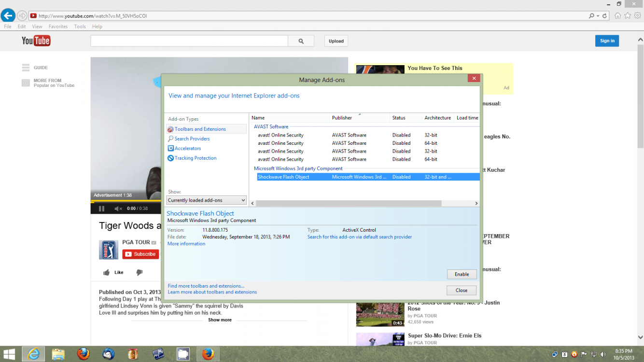Click the YouTube logo
The height and width of the screenshot is (362, 644).
(36, 41)
